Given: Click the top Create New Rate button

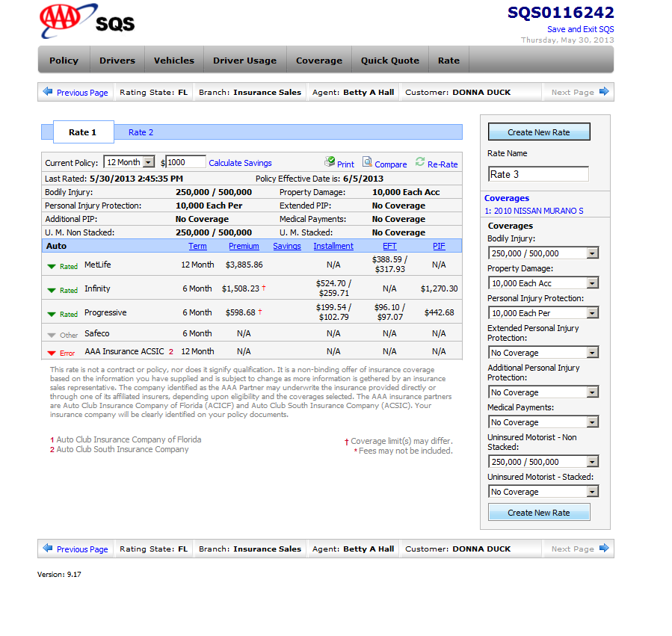Looking at the screenshot, I should [539, 132].
